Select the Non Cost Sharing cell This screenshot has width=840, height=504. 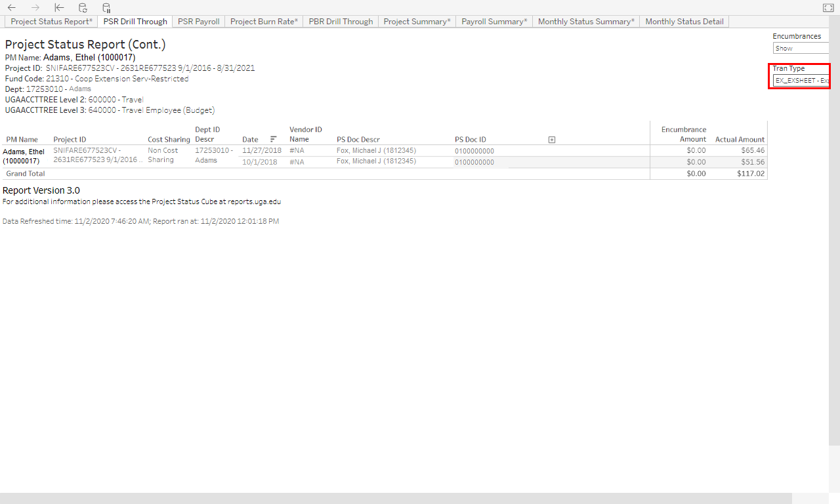[163, 156]
